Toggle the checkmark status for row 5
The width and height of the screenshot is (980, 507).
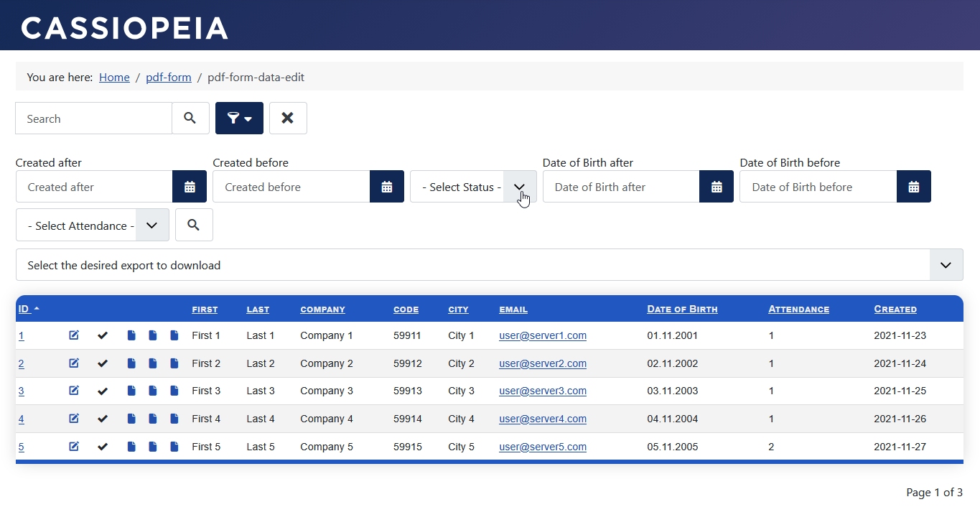coord(103,447)
